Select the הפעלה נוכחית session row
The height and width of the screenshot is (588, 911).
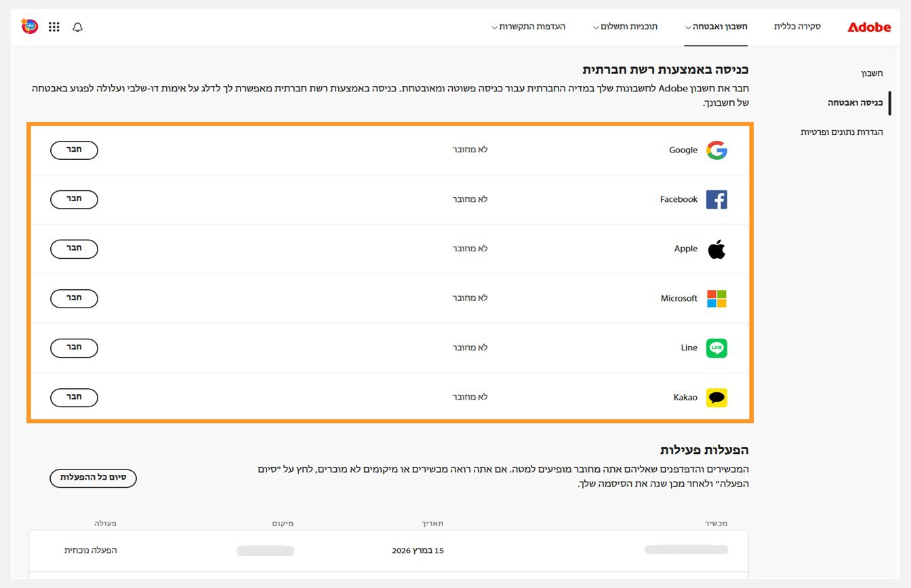coord(388,551)
